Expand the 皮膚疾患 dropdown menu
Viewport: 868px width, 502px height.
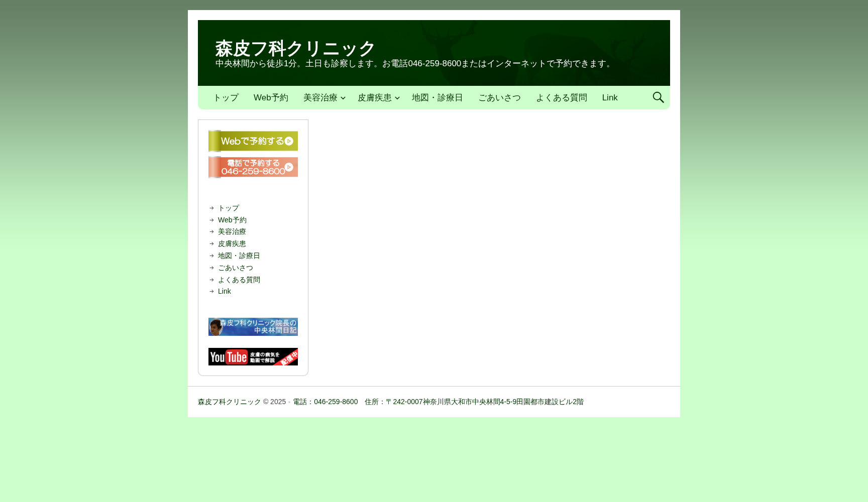coord(374,97)
